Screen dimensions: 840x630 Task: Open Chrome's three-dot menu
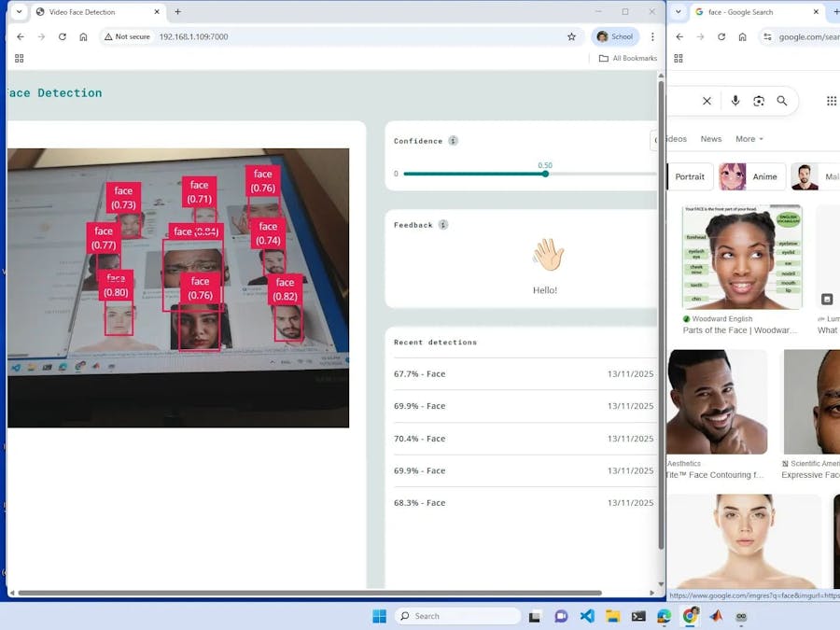click(x=651, y=36)
